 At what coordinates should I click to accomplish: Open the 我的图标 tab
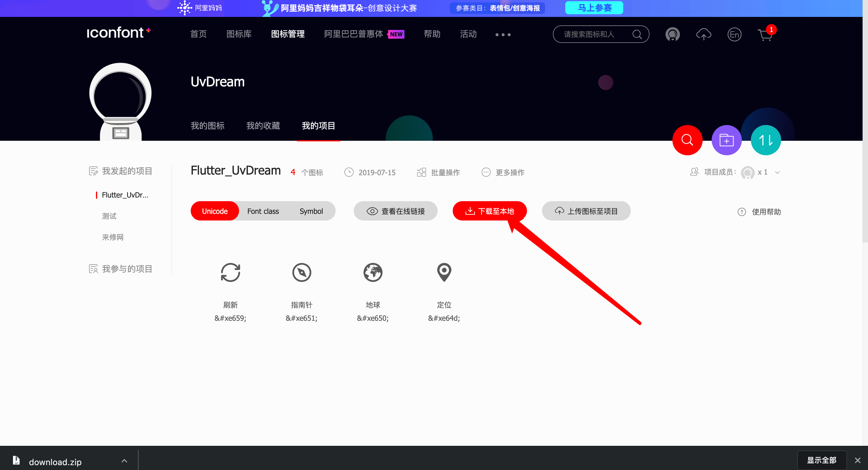208,126
